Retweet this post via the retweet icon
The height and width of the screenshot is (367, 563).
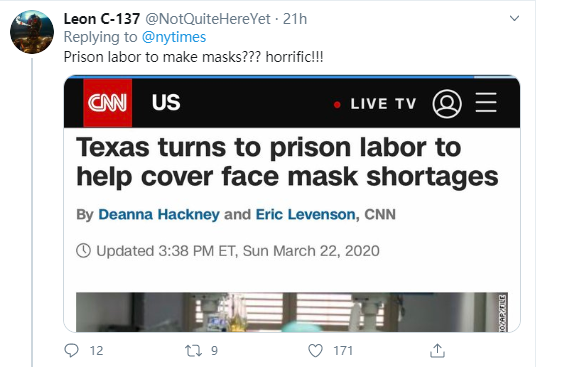[193, 350]
